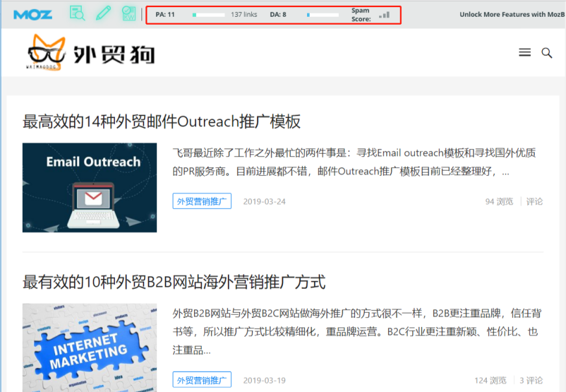Open 评论 link of Outreach article

(x=534, y=201)
